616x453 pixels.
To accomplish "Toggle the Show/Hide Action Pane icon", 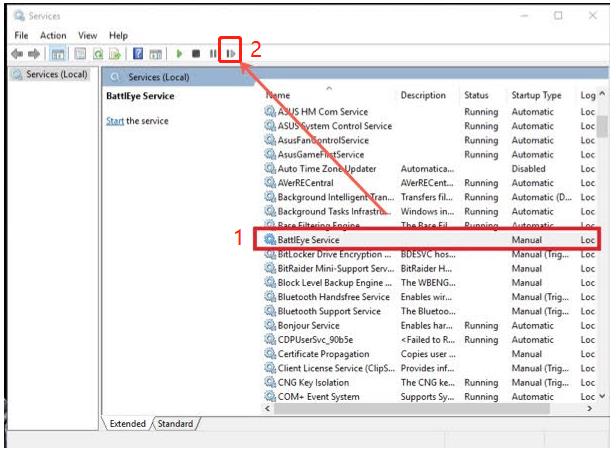I will (x=156, y=54).
